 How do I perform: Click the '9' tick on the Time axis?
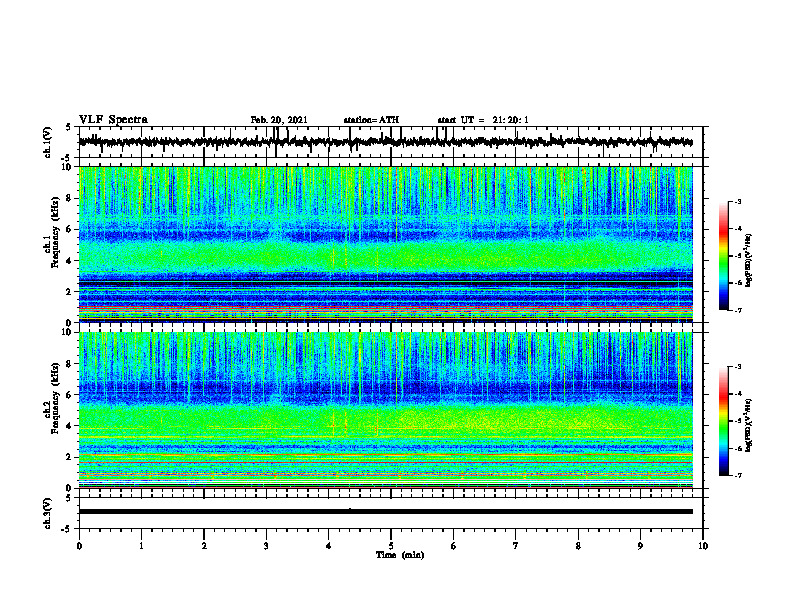[640, 546]
